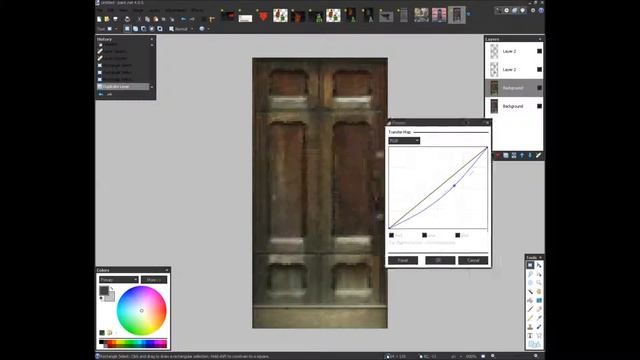Select the Paint Bucket tool
The image size is (640, 360).
[530, 300]
